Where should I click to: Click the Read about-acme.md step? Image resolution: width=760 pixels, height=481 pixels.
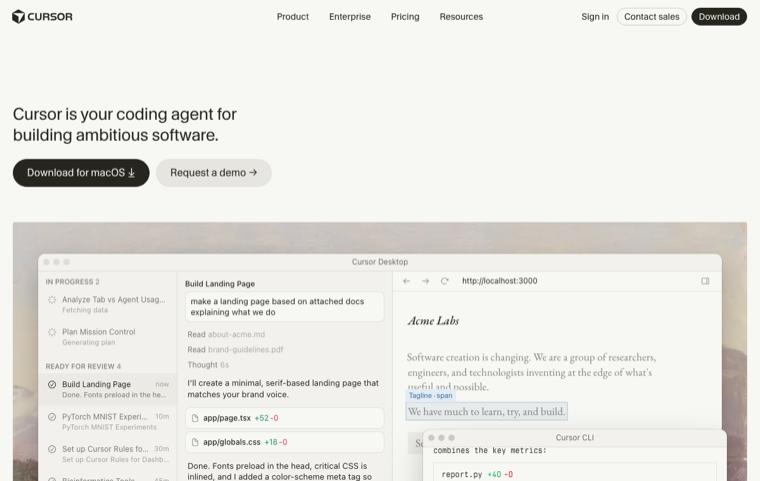(226, 335)
